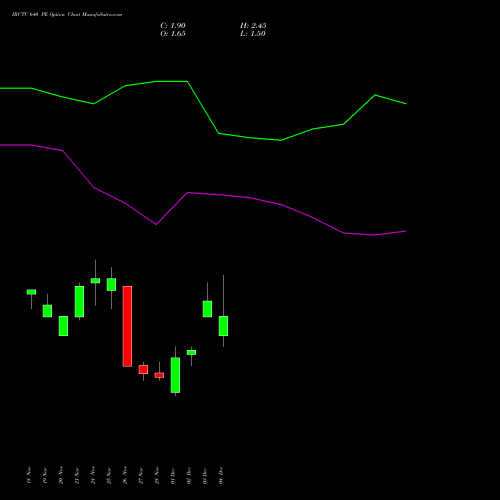Select the green candlestick on 25 Nov
This screenshot has width=500, height=500.
point(111,284)
